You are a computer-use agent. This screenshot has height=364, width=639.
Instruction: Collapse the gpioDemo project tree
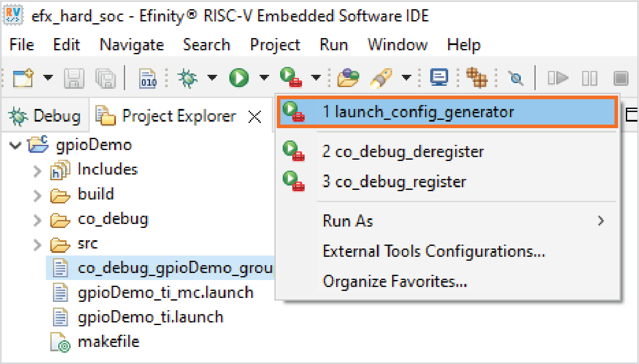click(x=15, y=145)
